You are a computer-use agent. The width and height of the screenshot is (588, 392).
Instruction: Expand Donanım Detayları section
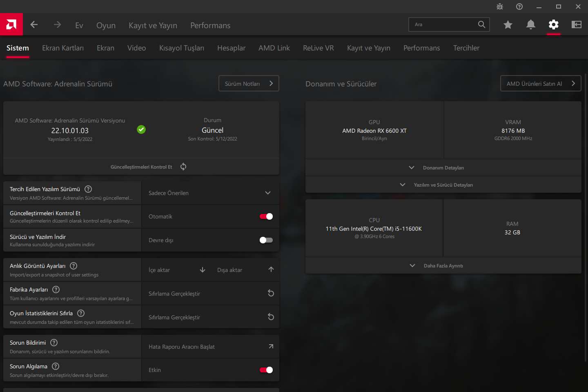(443, 168)
